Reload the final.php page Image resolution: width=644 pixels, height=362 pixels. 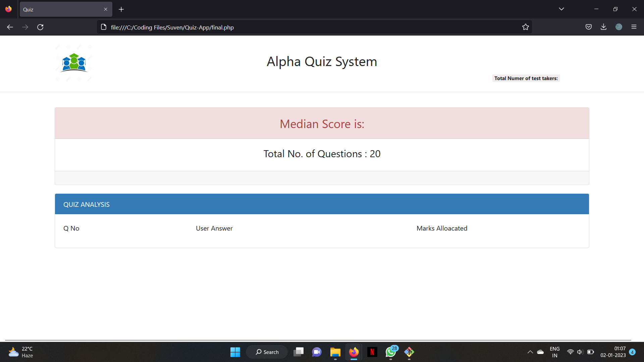pos(40,27)
